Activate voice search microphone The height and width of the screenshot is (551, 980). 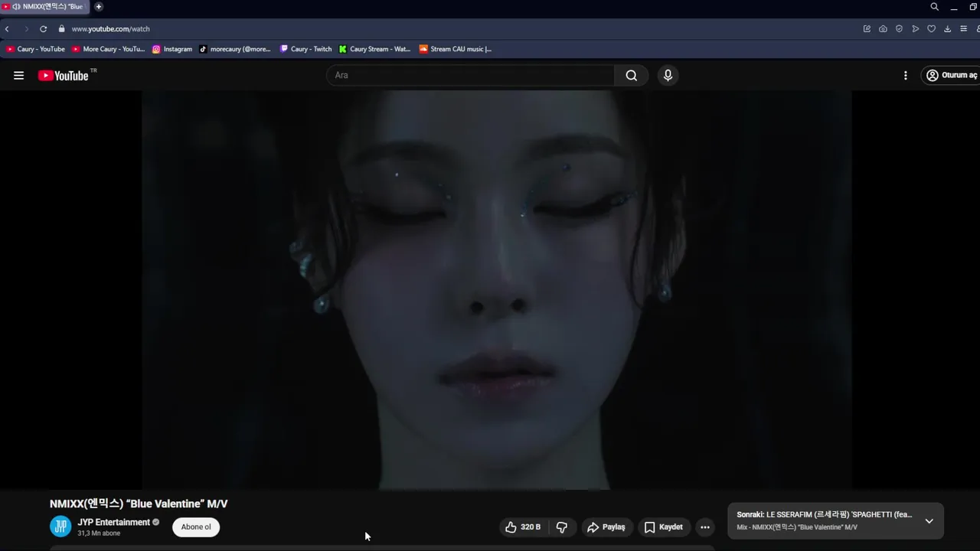[x=668, y=75]
